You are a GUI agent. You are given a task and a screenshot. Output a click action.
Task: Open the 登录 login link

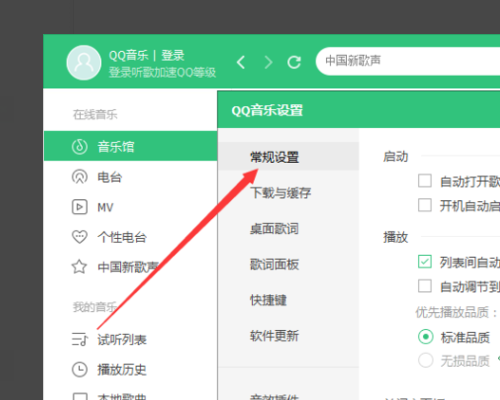[173, 55]
